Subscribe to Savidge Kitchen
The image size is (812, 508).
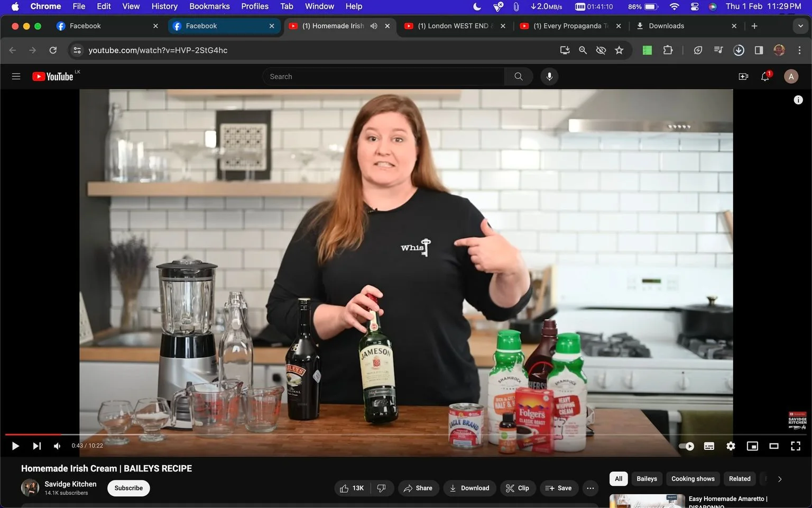128,488
